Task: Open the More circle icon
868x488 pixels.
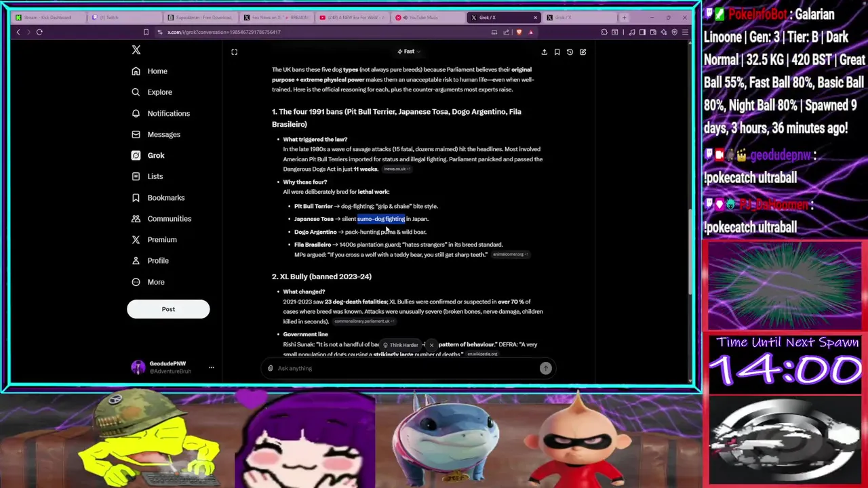Action: (x=136, y=282)
